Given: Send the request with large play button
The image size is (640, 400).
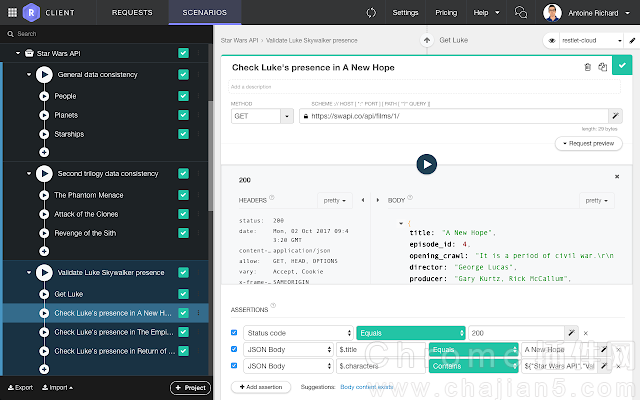Looking at the screenshot, I should click(x=427, y=164).
